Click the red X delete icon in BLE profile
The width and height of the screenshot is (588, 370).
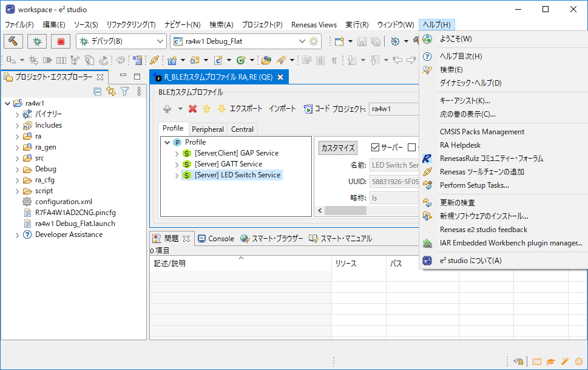point(193,109)
